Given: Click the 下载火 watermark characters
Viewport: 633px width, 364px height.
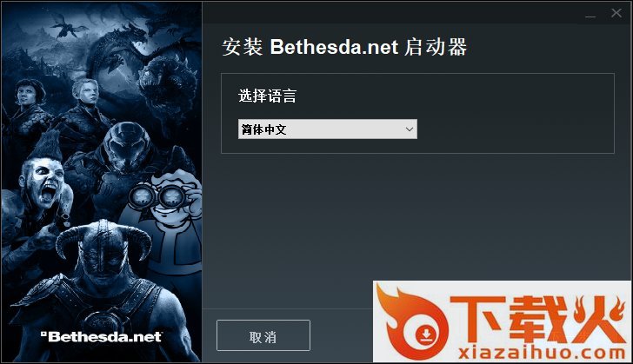Looking at the screenshot, I should coord(537,319).
